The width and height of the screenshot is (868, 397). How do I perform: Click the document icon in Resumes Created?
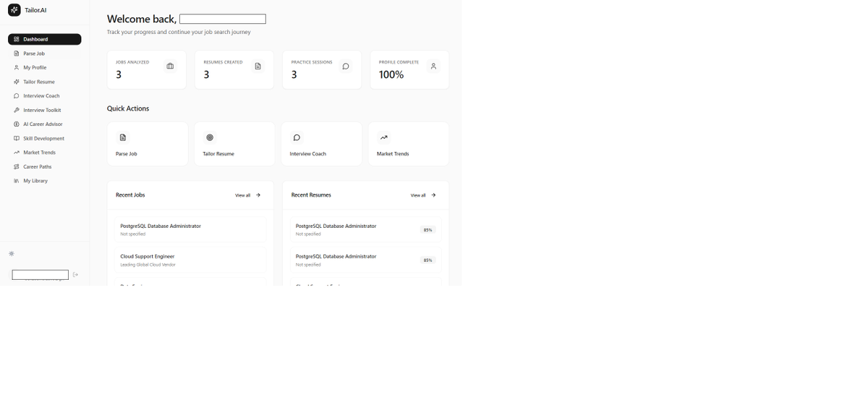(x=258, y=67)
